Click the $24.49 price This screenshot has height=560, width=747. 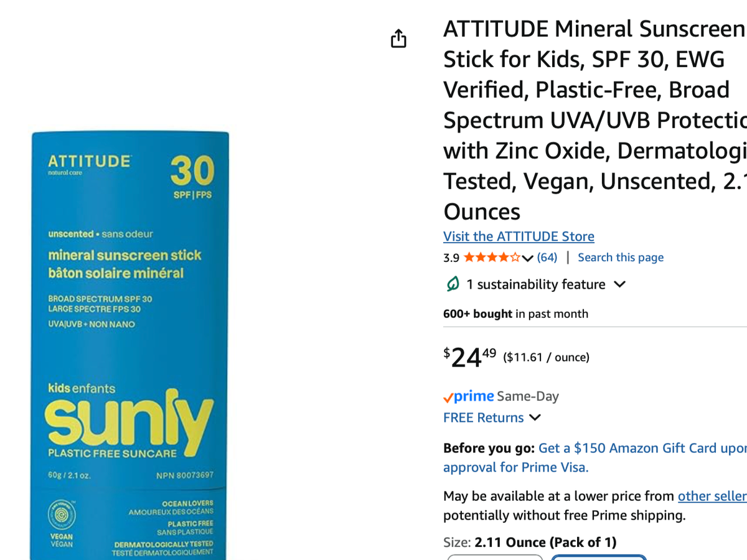(470, 357)
